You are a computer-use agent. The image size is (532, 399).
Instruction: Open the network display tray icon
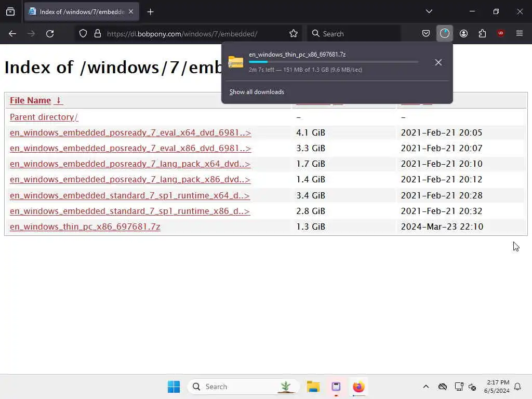tap(459, 387)
